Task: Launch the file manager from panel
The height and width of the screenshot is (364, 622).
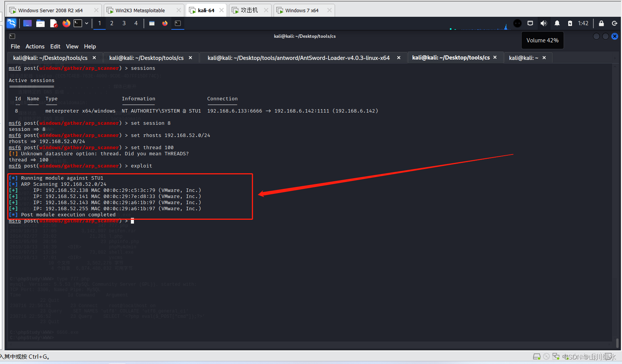Action: click(40, 23)
